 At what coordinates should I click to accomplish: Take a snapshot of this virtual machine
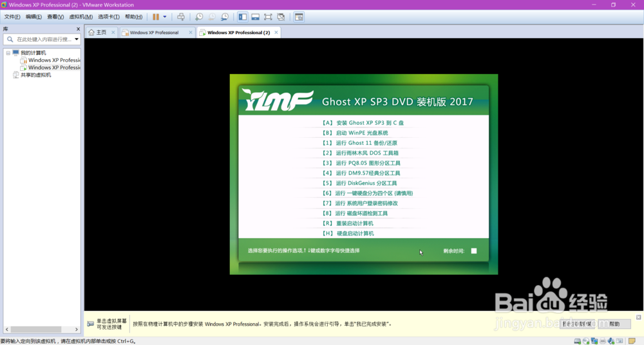pyautogui.click(x=199, y=17)
